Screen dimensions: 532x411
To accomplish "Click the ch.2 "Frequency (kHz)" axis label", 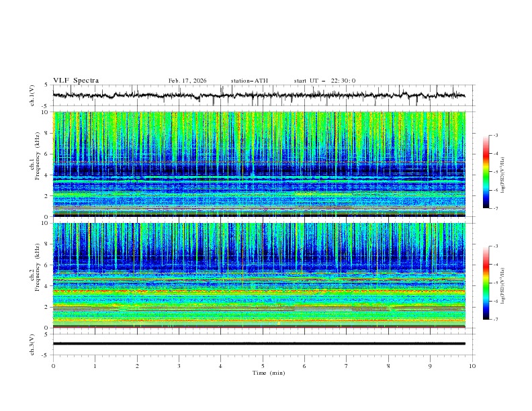I will coord(37,267).
